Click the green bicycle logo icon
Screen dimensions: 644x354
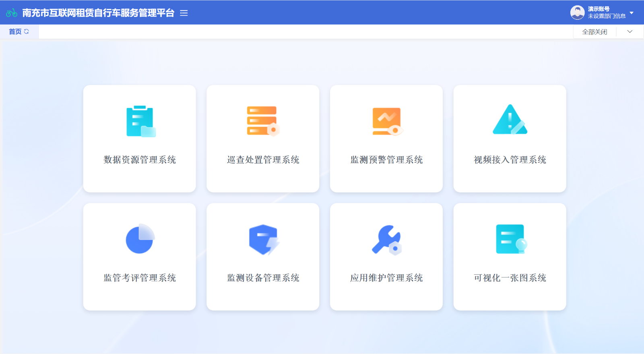coord(12,13)
